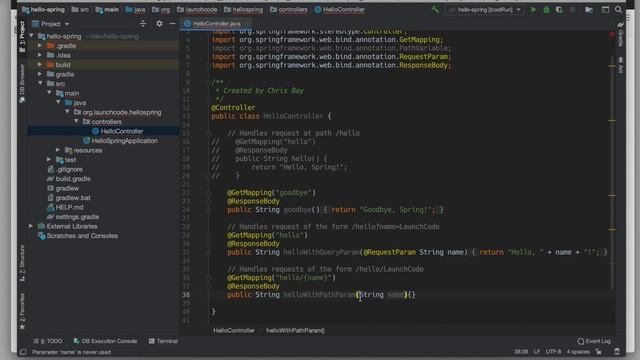This screenshot has height=360, width=640.
Task: Click the hello-spring breadcrumb in navigation bar
Action: pyautogui.click(x=43, y=9)
